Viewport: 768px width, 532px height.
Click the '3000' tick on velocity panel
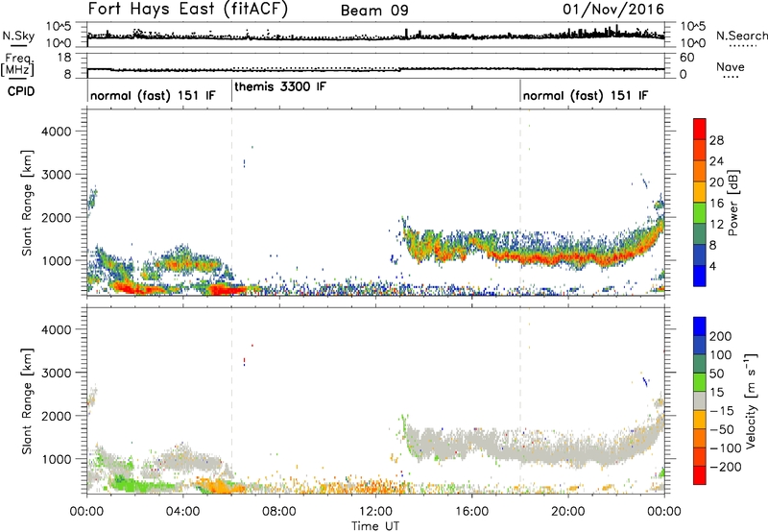pyautogui.click(x=56, y=373)
